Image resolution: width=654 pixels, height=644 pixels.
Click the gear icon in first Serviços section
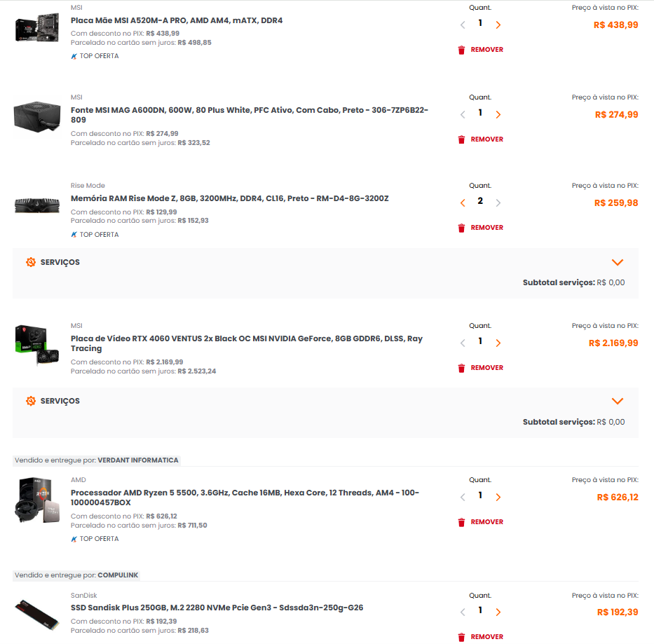[30, 262]
